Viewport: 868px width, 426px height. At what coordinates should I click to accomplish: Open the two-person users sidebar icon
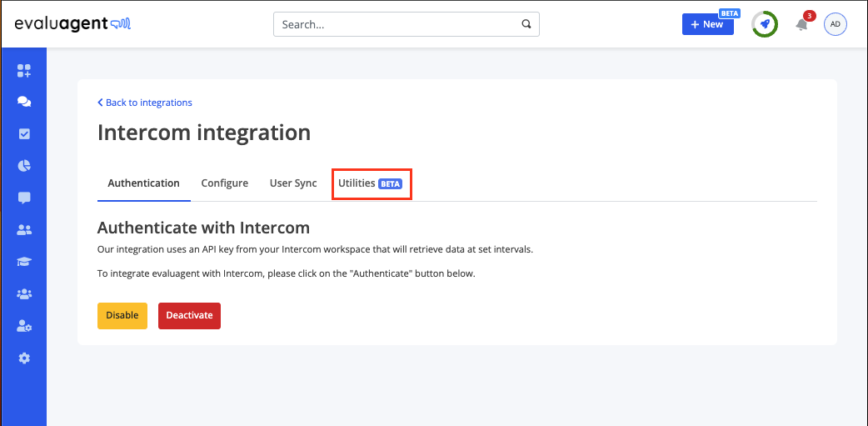24,230
